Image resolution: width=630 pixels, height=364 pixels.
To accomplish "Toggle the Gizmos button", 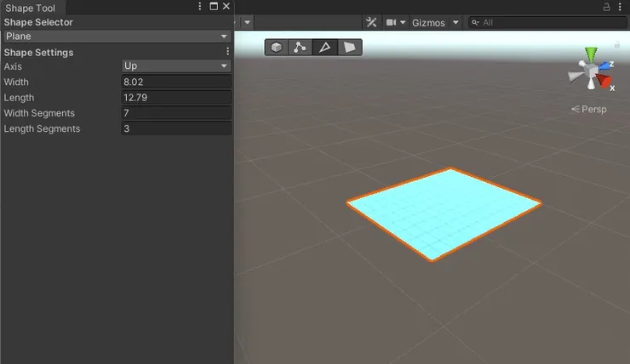I will [428, 23].
